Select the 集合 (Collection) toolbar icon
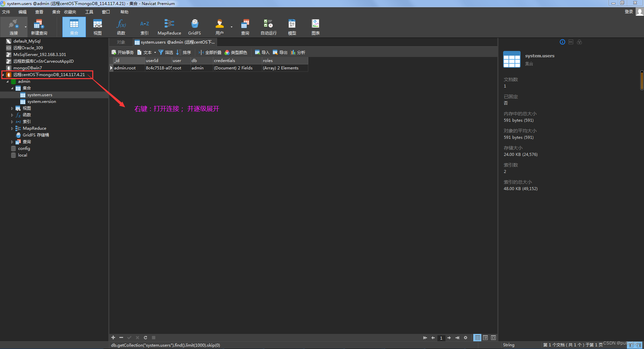 (x=74, y=27)
